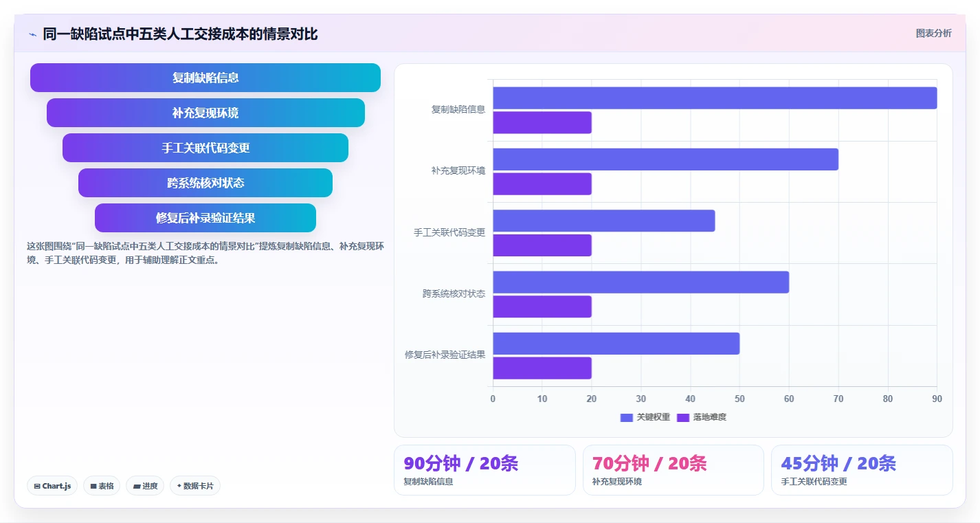The width and height of the screenshot is (980, 523).
Task: Click the x-axis tick label 0
Action: (493, 399)
